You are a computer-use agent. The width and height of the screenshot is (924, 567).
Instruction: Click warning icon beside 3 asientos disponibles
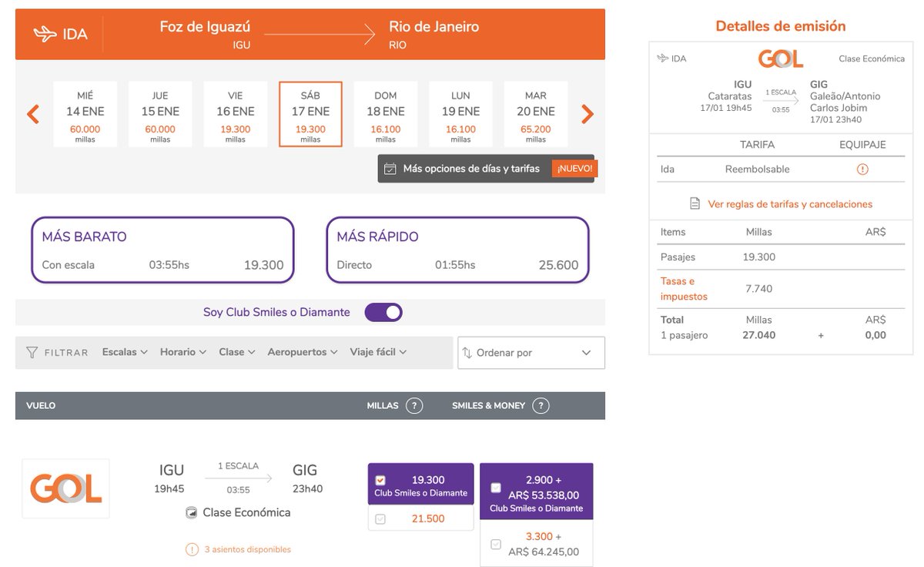click(192, 549)
